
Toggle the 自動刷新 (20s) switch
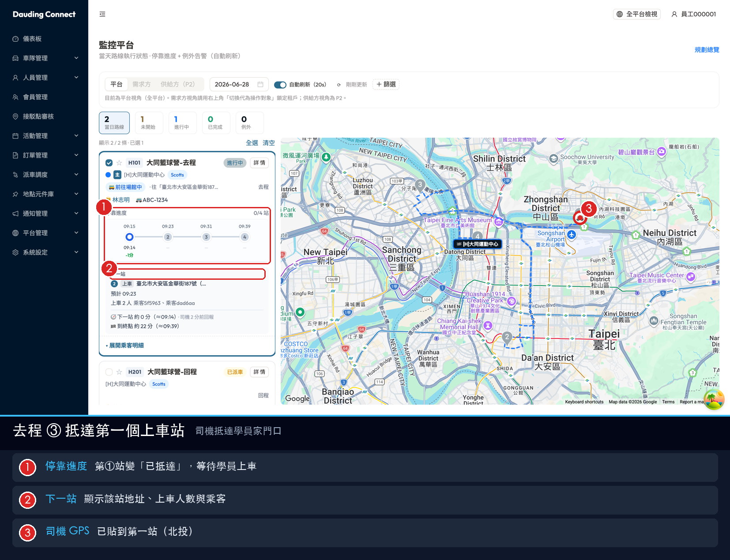pos(280,85)
